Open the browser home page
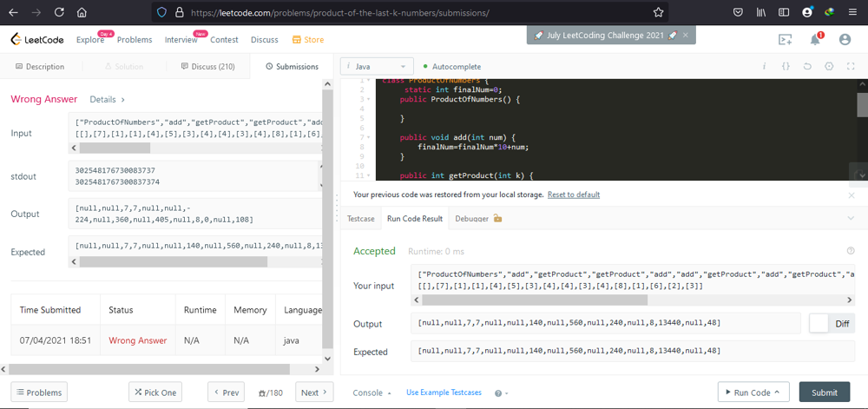This screenshot has width=868, height=409. point(82,12)
